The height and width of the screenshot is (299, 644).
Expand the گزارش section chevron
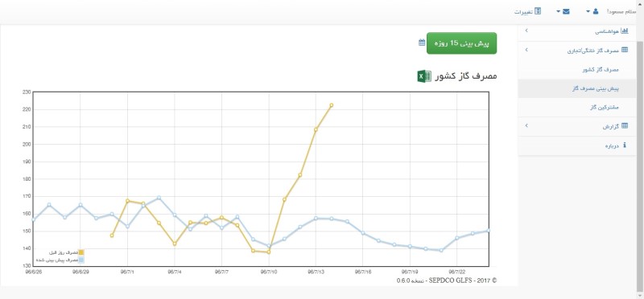point(526,126)
